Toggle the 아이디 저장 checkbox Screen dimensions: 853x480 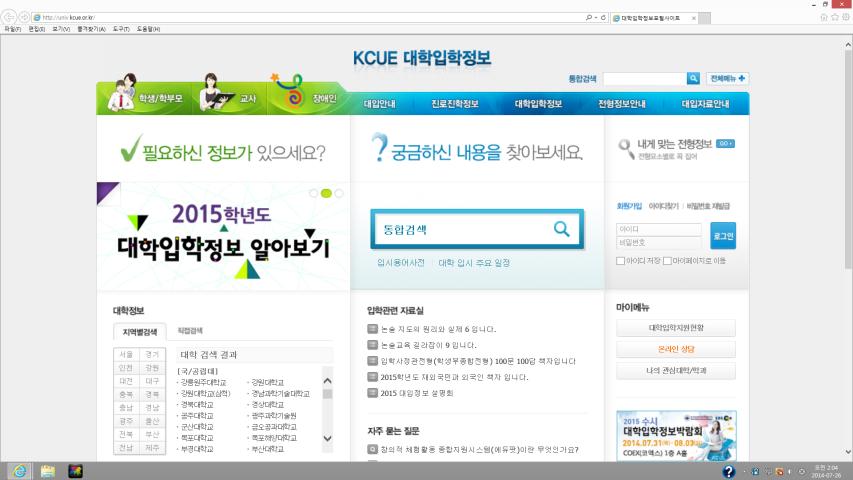click(620, 261)
